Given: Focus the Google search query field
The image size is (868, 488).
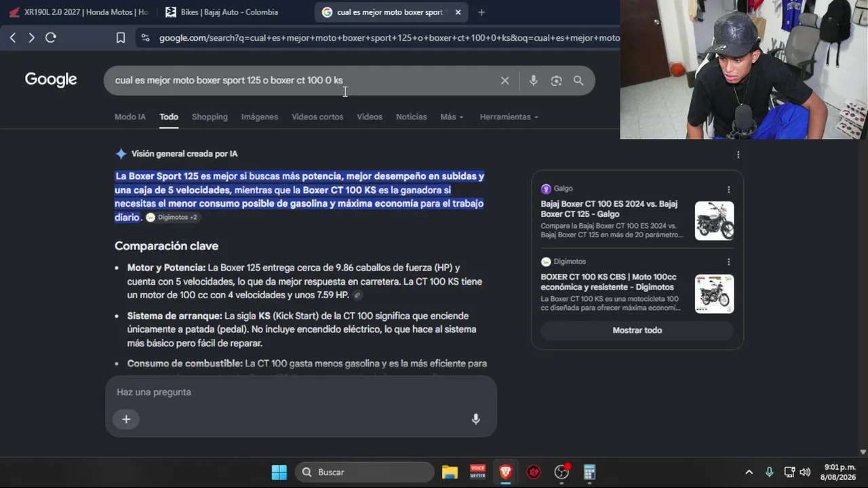Looking at the screenshot, I should point(302,81).
